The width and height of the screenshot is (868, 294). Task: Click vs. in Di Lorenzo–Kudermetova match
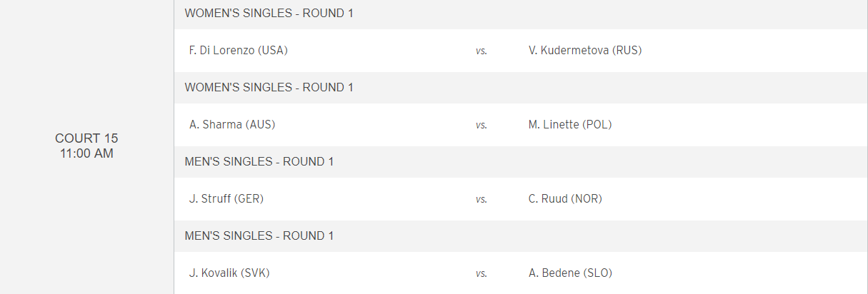pyautogui.click(x=482, y=51)
